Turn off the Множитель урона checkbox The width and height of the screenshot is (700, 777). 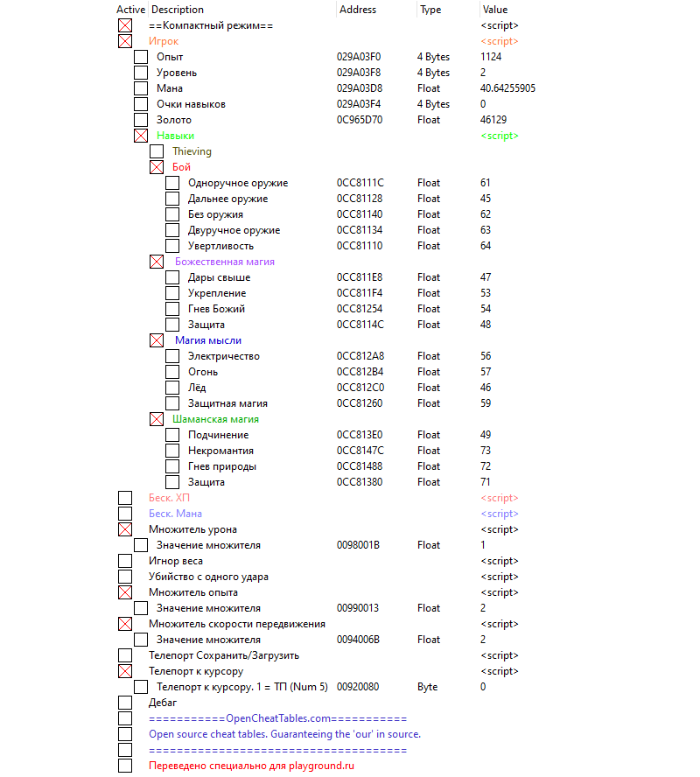pos(125,529)
